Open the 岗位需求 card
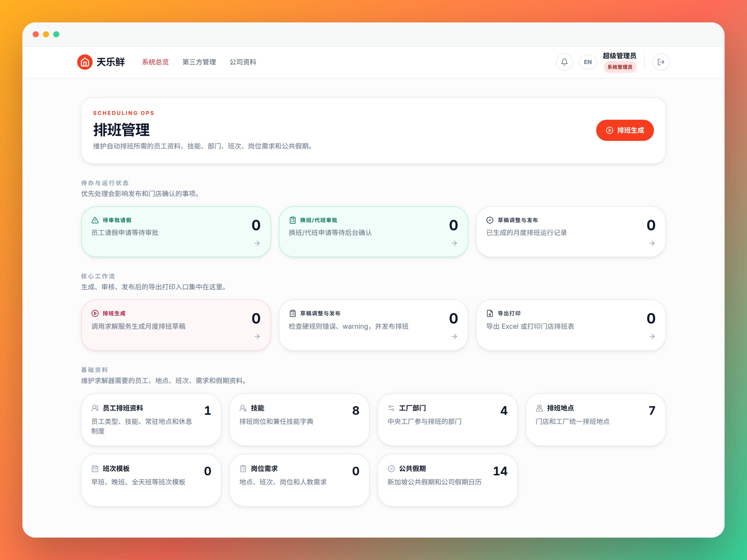This screenshot has height=560, width=747. click(299, 480)
